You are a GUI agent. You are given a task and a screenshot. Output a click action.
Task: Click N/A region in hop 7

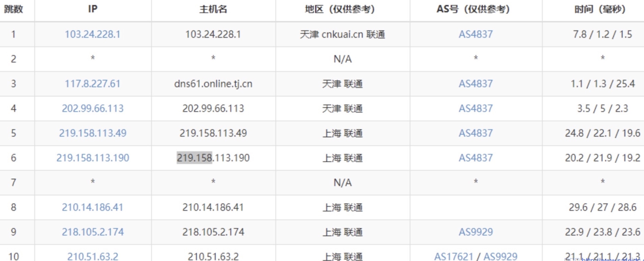pos(343,183)
